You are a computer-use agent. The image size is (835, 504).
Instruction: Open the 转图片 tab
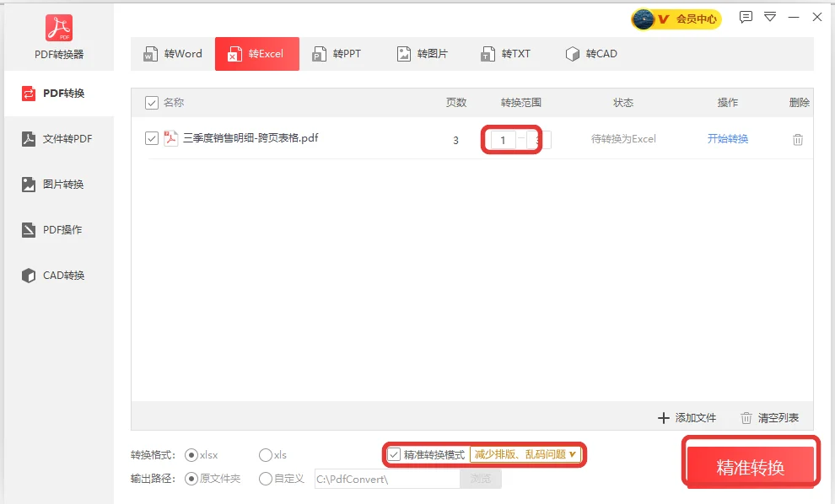pyautogui.click(x=423, y=54)
